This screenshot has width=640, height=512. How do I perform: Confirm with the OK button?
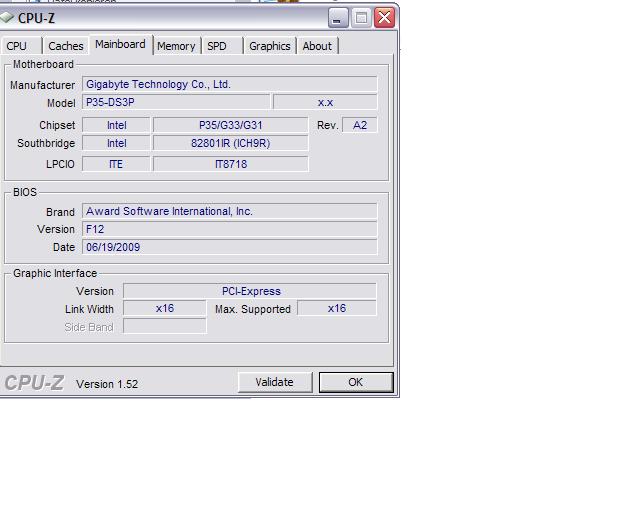[x=356, y=382]
